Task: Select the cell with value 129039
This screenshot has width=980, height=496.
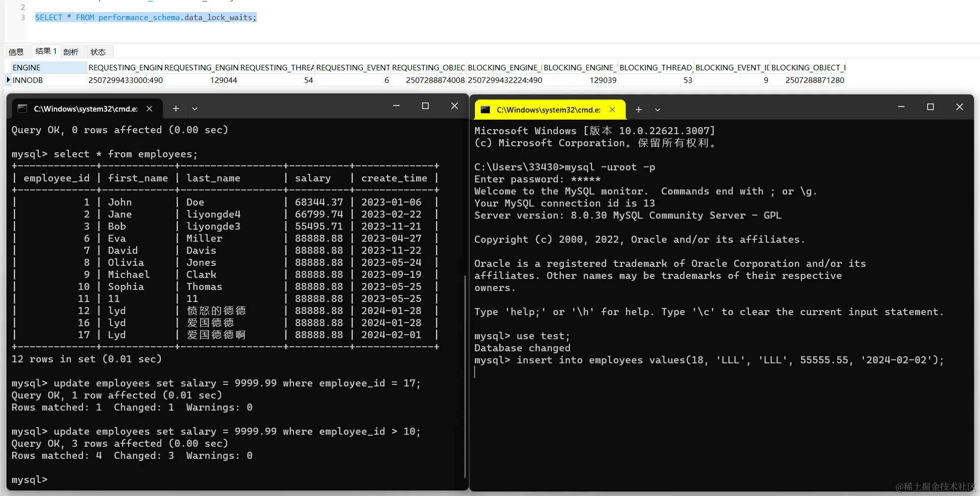Action: (580, 80)
